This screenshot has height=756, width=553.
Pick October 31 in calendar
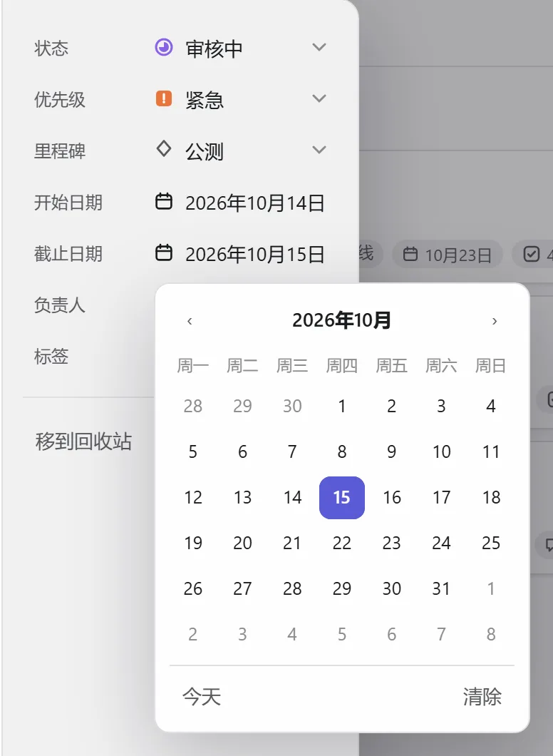(441, 588)
